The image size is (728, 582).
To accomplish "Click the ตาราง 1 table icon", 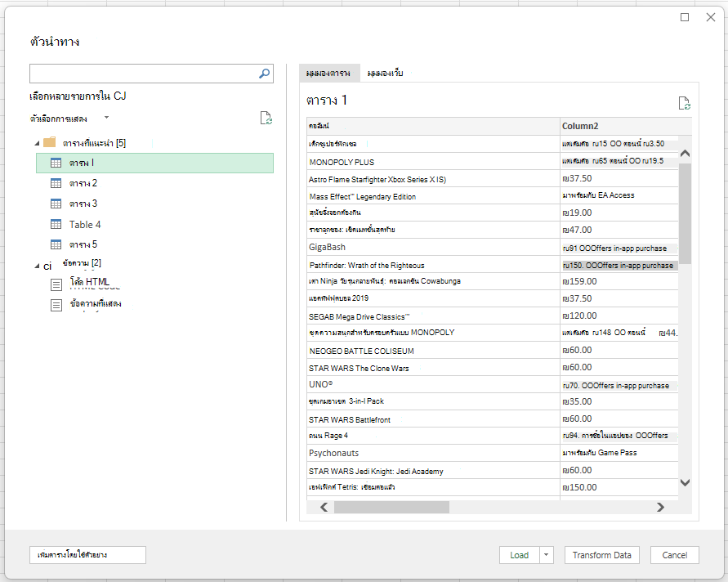I will click(56, 163).
